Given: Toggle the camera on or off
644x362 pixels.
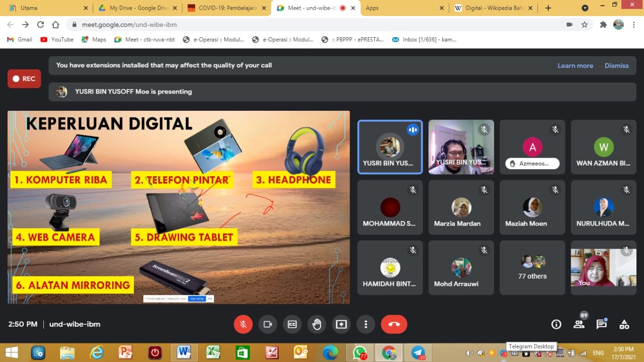Looking at the screenshot, I should [268, 324].
